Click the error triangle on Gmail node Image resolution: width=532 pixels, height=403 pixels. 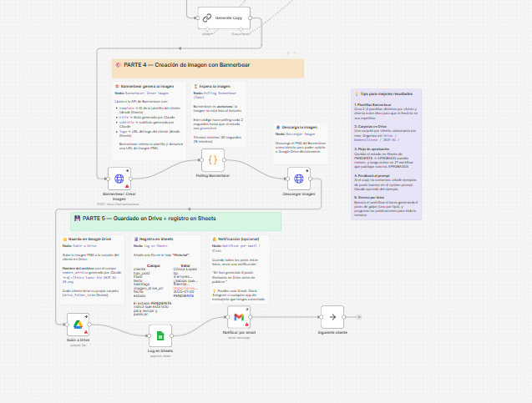(x=246, y=325)
